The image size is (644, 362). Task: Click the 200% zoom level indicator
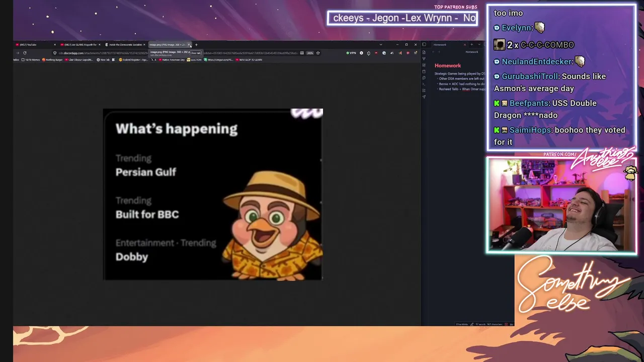pyautogui.click(x=310, y=53)
